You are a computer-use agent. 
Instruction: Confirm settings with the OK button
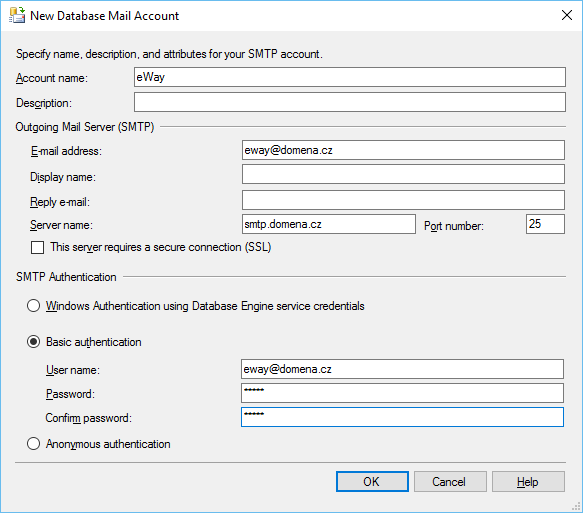click(372, 482)
